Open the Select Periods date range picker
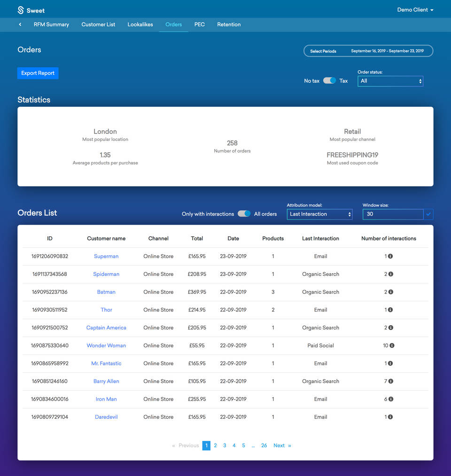 (x=368, y=51)
